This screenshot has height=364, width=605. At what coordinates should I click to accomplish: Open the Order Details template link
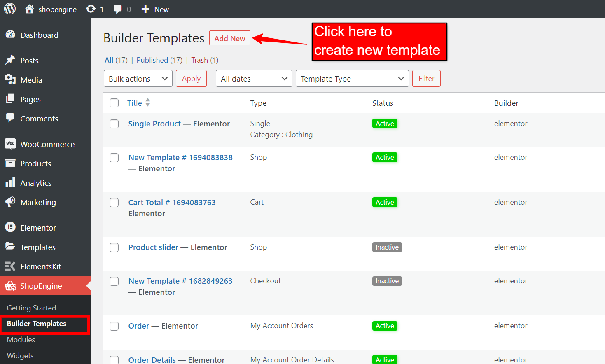152,360
